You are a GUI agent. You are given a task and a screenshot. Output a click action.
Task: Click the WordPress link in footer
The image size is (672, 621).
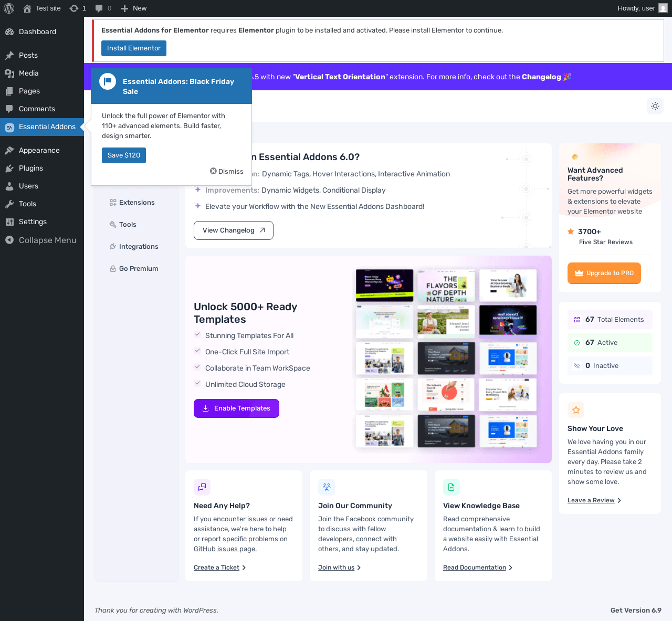(x=199, y=611)
